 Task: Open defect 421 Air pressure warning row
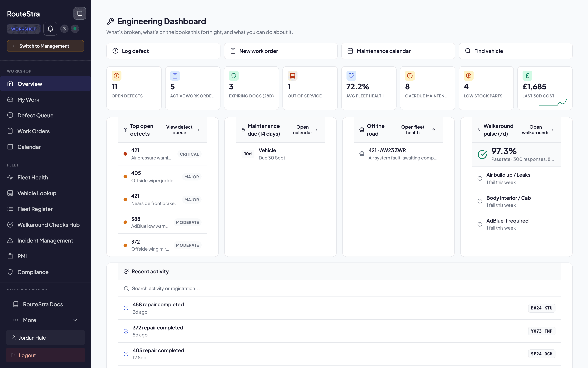[x=163, y=154]
